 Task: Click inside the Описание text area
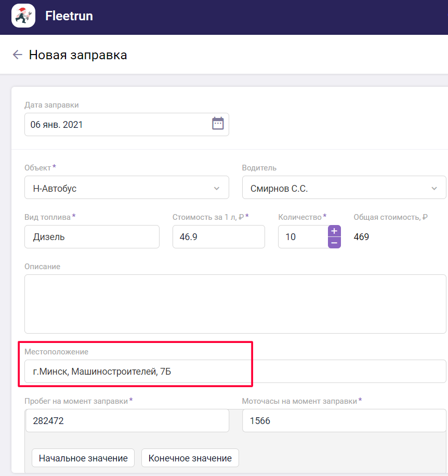[x=235, y=303]
